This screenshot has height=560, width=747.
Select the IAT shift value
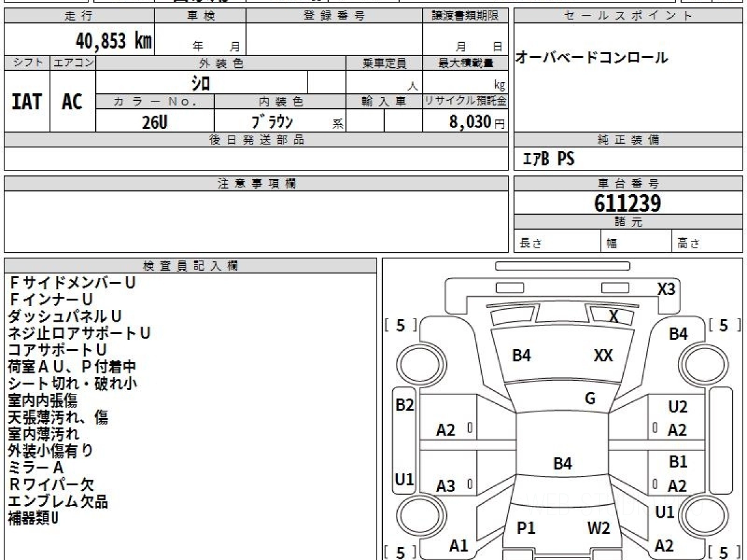pos(27,101)
